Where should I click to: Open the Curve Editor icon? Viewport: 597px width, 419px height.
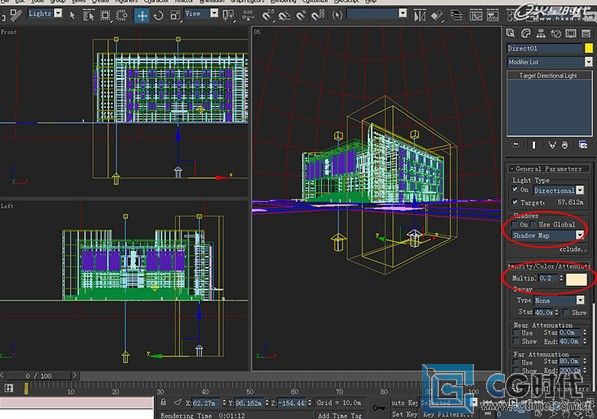click(x=476, y=16)
